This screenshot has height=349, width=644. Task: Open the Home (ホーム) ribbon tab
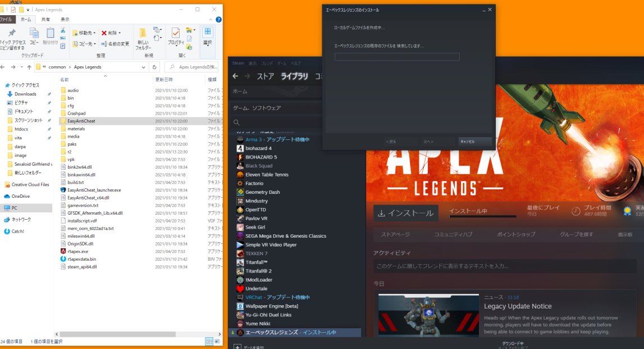(25, 19)
